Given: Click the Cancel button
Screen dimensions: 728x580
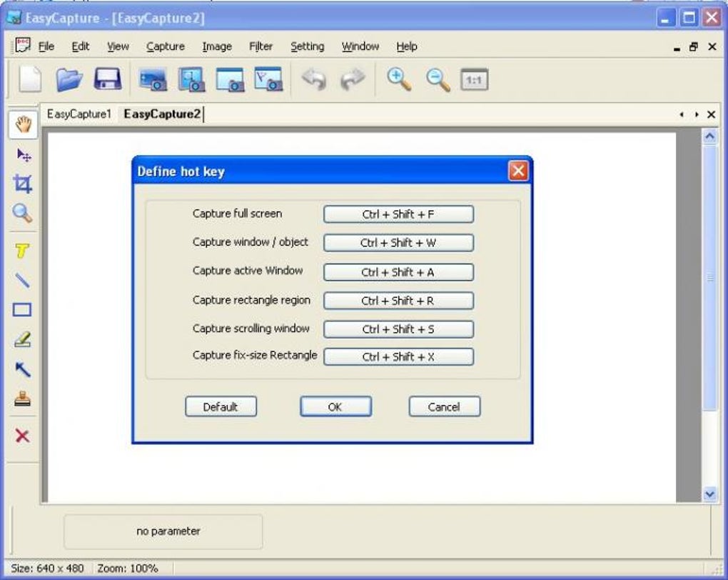Looking at the screenshot, I should tap(445, 406).
